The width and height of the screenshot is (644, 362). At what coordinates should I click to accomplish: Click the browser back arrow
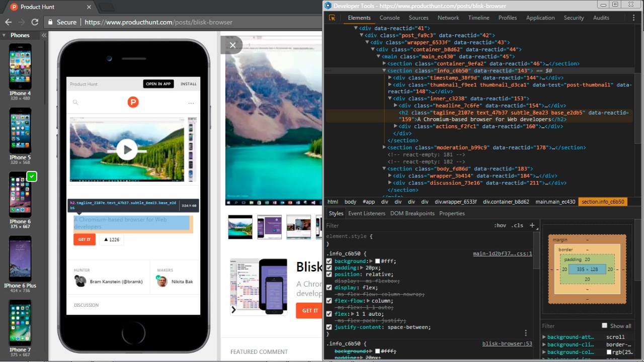pyautogui.click(x=8, y=22)
